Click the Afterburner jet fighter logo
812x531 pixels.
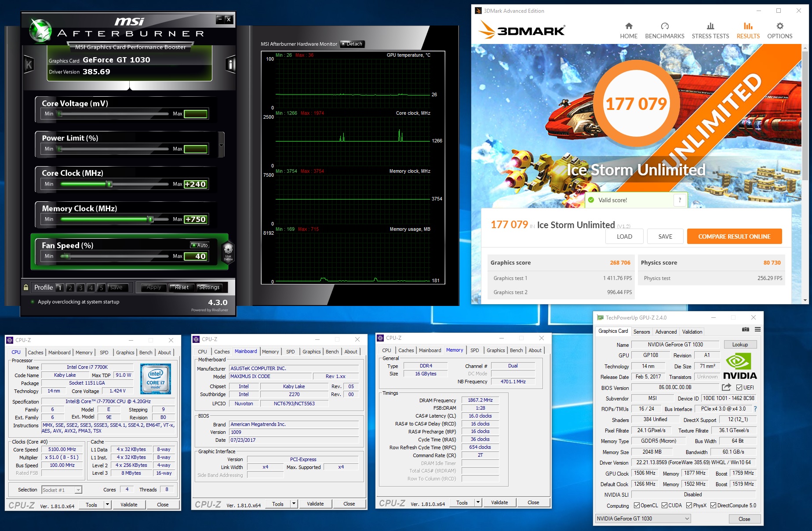click(x=41, y=31)
